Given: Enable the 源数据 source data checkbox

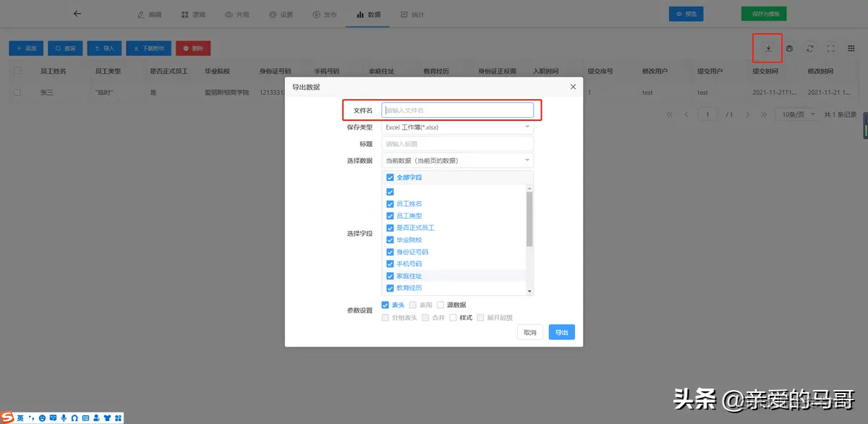Looking at the screenshot, I should [441, 305].
